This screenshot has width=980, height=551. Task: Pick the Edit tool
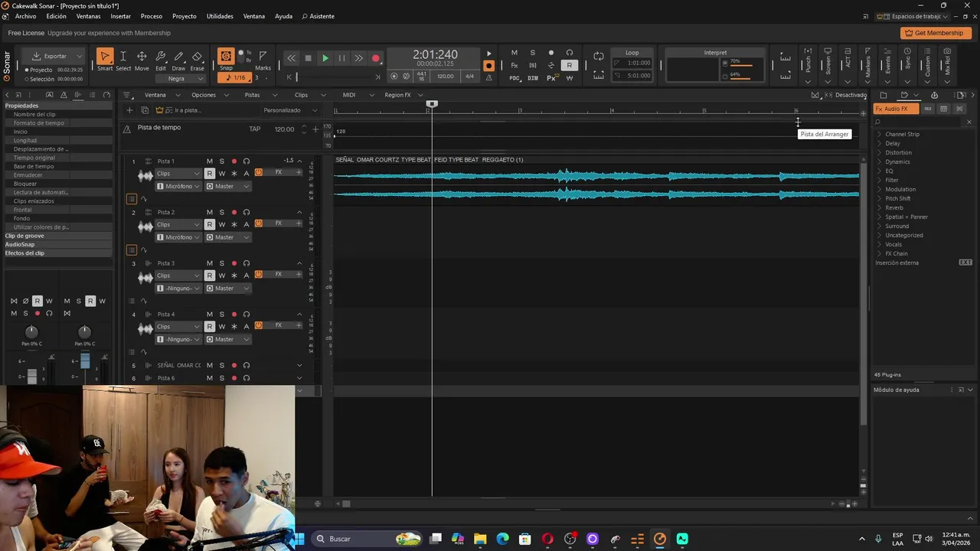(x=161, y=60)
